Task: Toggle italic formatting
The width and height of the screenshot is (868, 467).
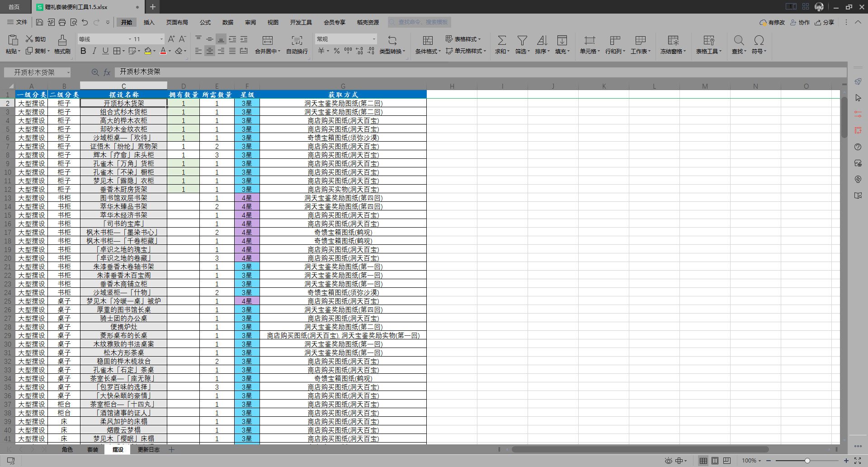Action: (94, 51)
